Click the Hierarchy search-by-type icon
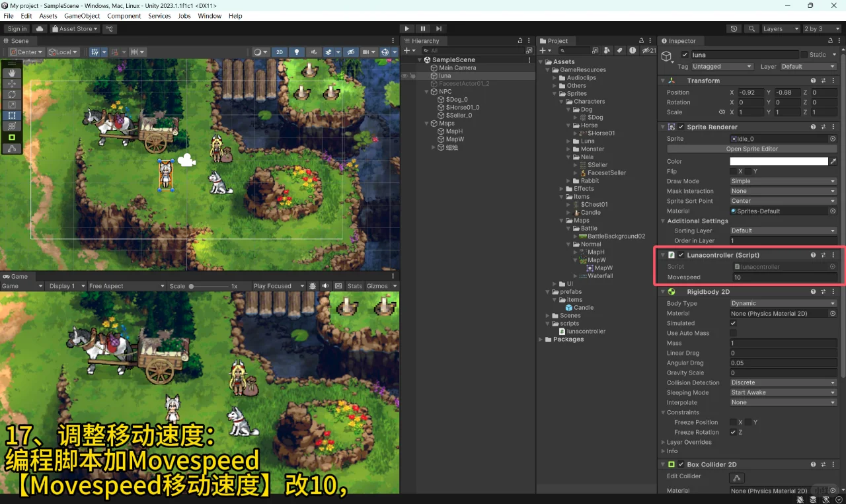The width and height of the screenshot is (846, 504). (x=529, y=51)
